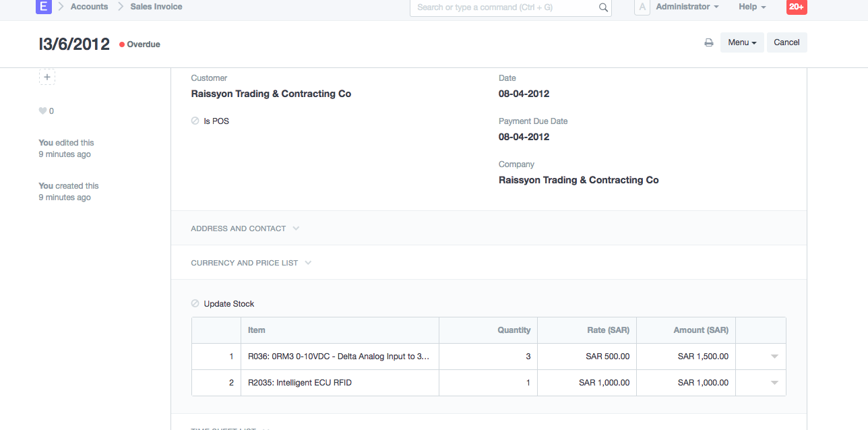Open the Menu dropdown button
The image size is (868, 430).
pyautogui.click(x=741, y=42)
